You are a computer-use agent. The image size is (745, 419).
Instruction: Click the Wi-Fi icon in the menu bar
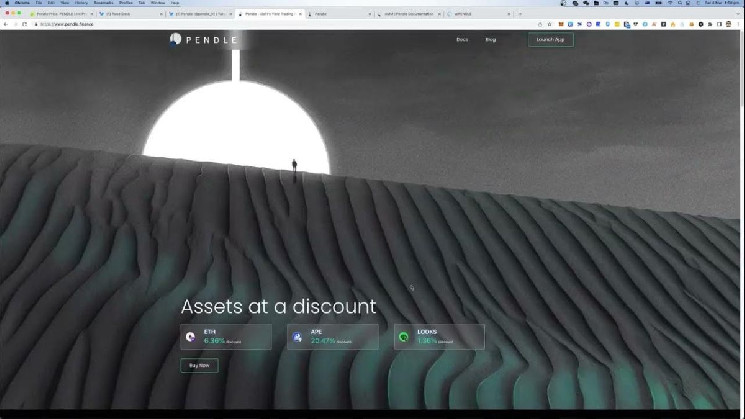[x=670, y=3]
